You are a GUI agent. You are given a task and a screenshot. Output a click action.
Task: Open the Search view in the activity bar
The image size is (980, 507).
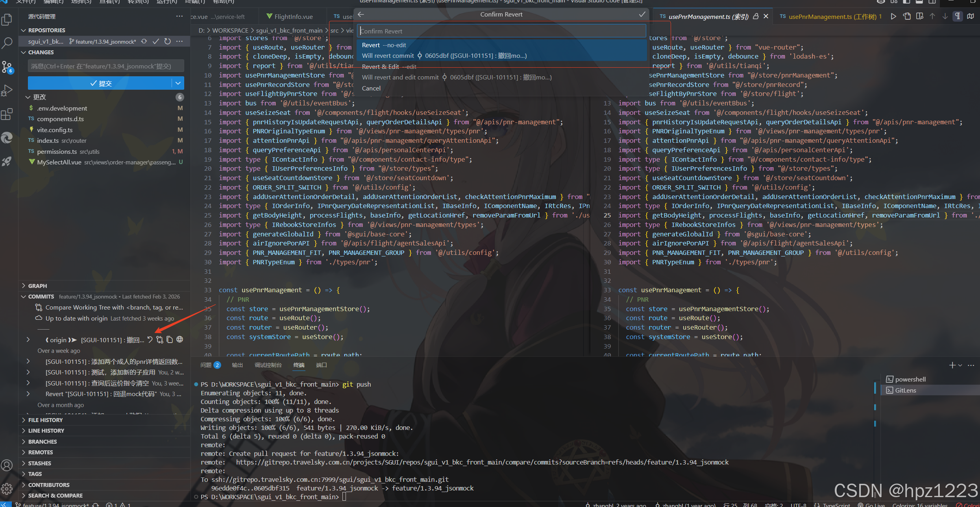click(7, 43)
